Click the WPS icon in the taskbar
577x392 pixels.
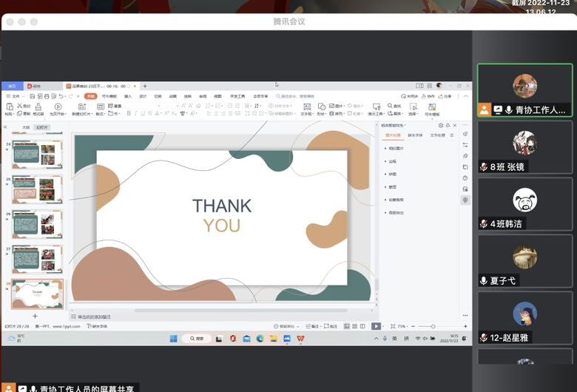pyautogui.click(x=300, y=339)
